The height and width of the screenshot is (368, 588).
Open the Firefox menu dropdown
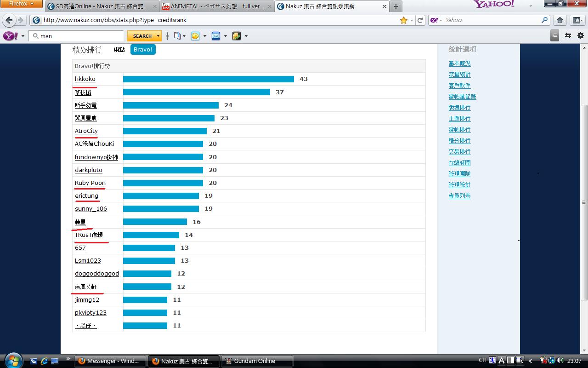tap(22, 4)
